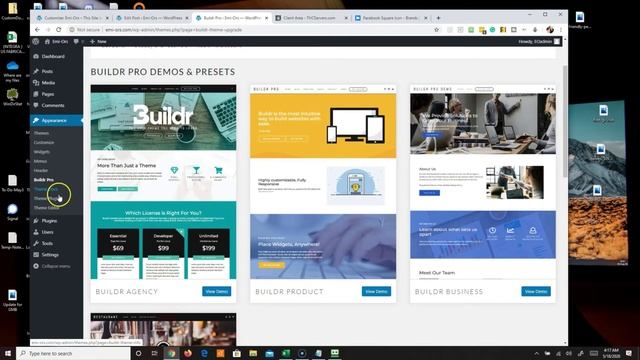Click the Buildr Product demo thumbnail

pos(323,182)
